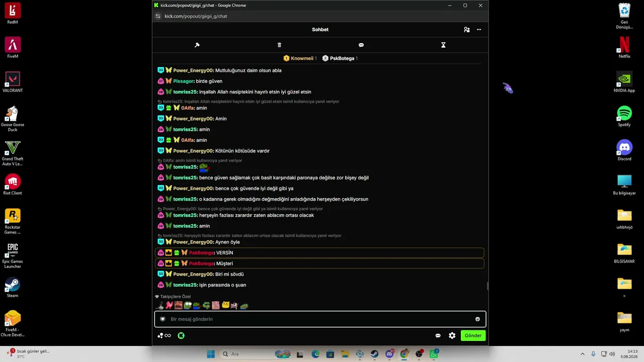Click the green Kick K icon
This screenshot has height=362, width=644.
(x=181, y=335)
